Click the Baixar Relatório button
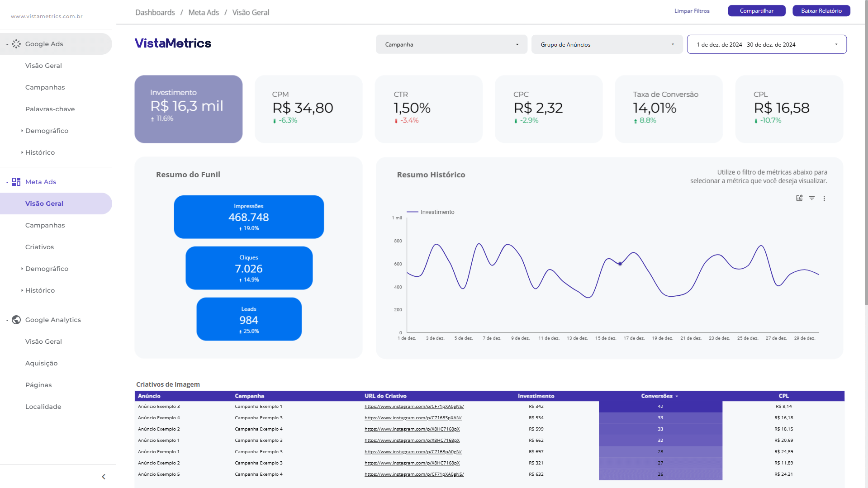868x488 pixels. 821,11
